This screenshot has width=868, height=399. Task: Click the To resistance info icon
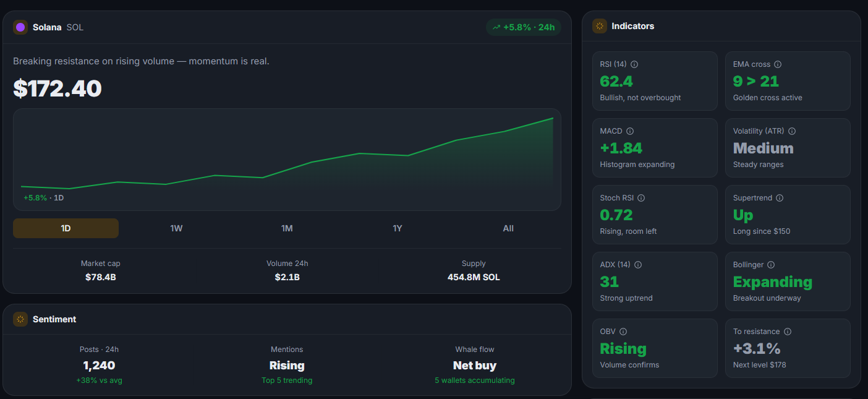click(x=788, y=332)
